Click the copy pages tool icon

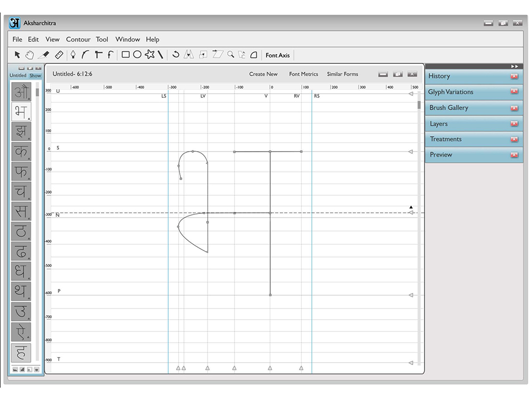(x=242, y=55)
